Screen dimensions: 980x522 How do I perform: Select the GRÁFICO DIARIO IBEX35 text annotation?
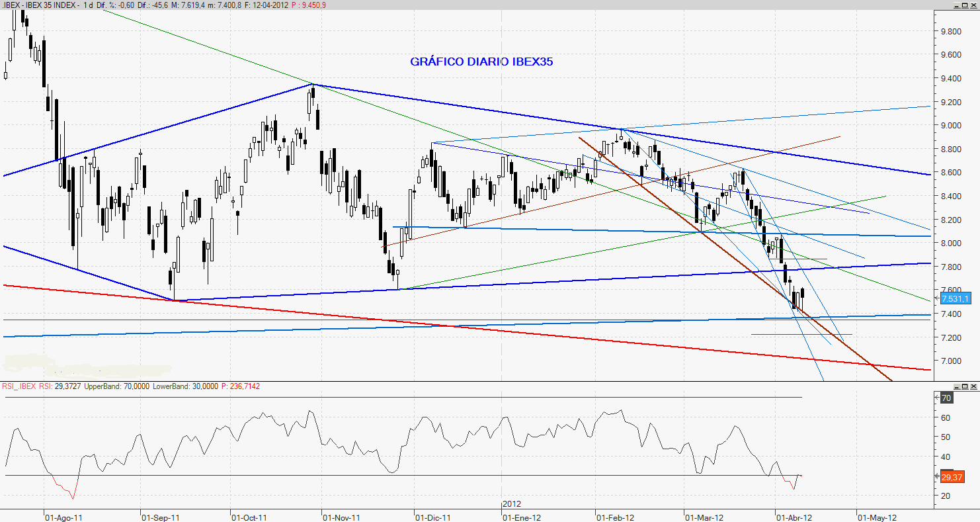point(481,62)
